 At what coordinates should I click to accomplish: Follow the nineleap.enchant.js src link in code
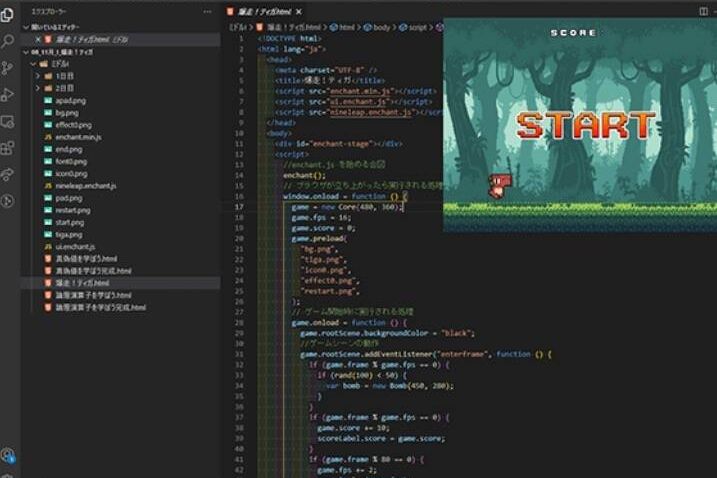(x=370, y=112)
